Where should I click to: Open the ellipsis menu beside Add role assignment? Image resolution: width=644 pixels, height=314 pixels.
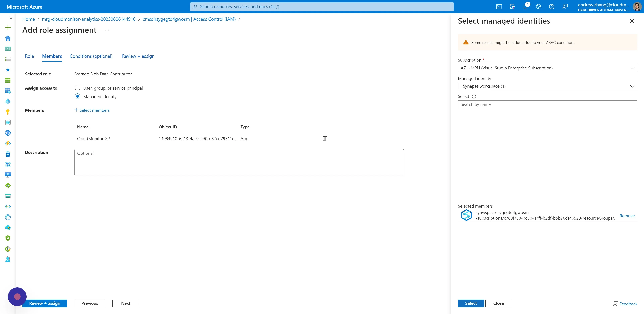click(107, 30)
